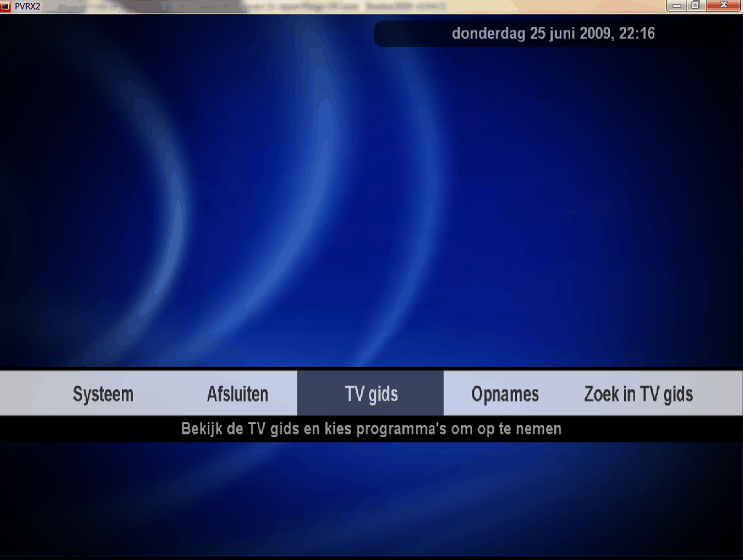Click the year 2009 in the date display

tap(595, 34)
